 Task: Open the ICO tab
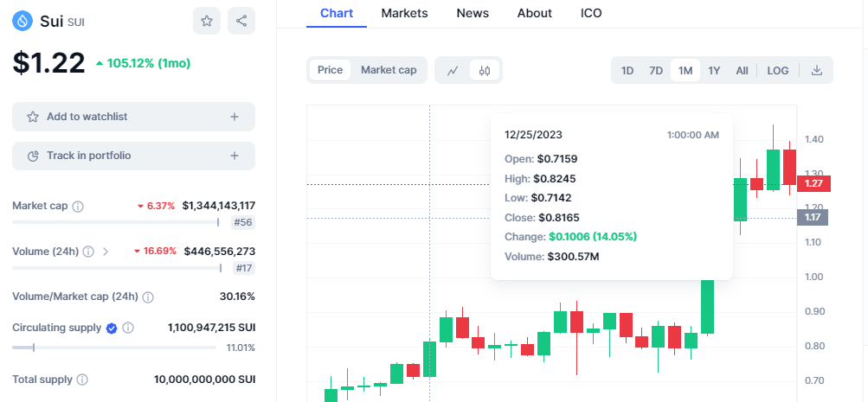591,13
